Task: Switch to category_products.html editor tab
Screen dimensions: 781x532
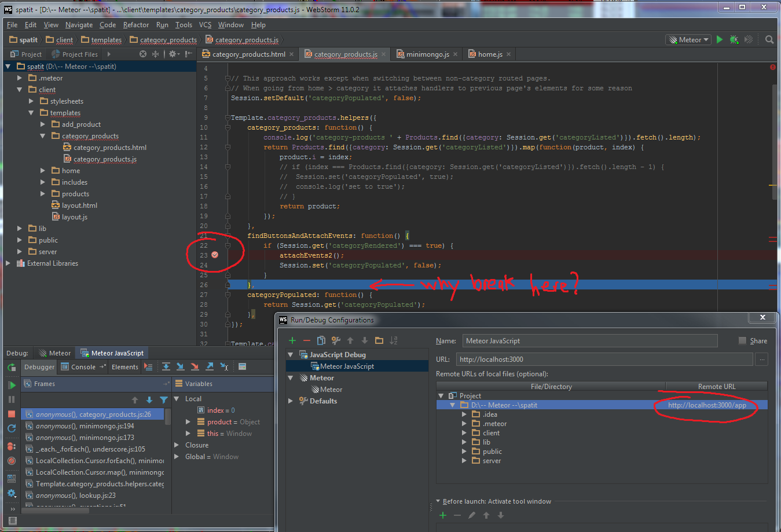Action: pyautogui.click(x=248, y=54)
